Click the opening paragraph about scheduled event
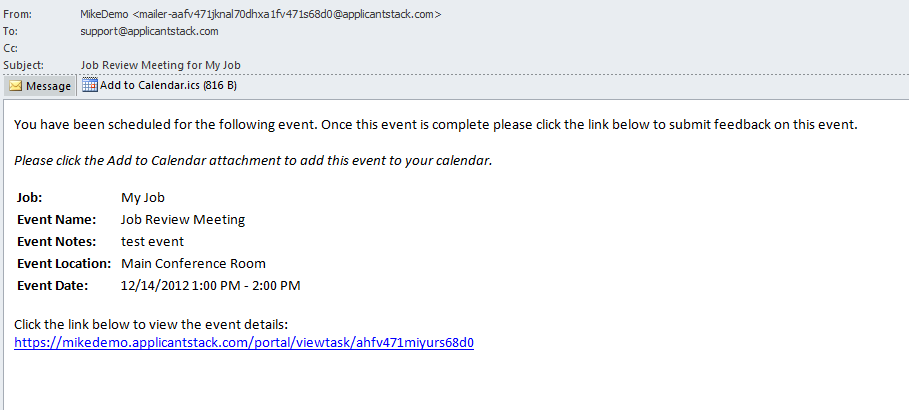 pos(436,125)
